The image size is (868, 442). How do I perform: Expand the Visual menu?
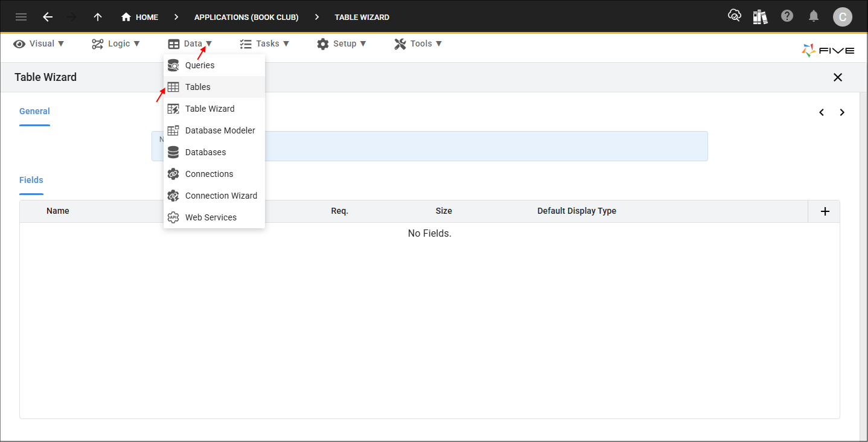click(39, 43)
